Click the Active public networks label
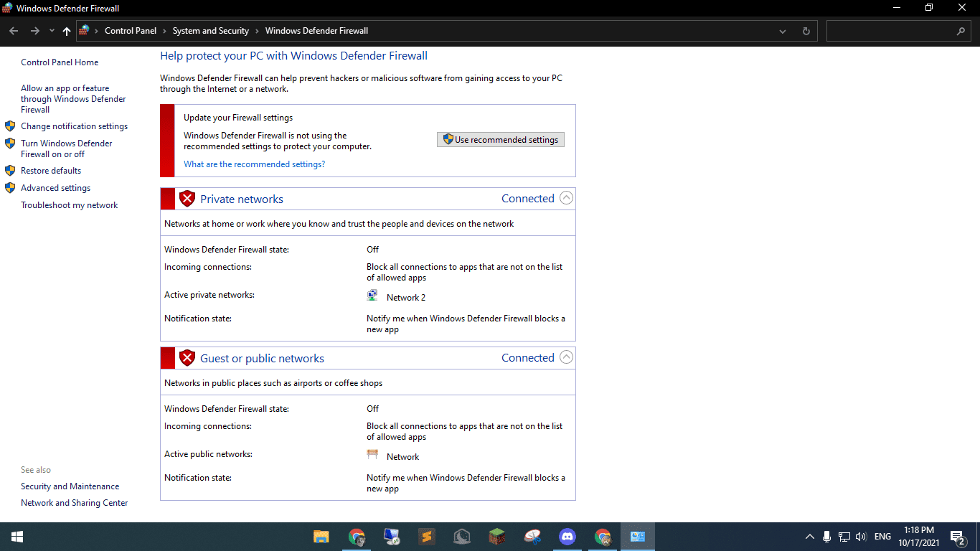Image resolution: width=980 pixels, height=551 pixels. click(208, 454)
